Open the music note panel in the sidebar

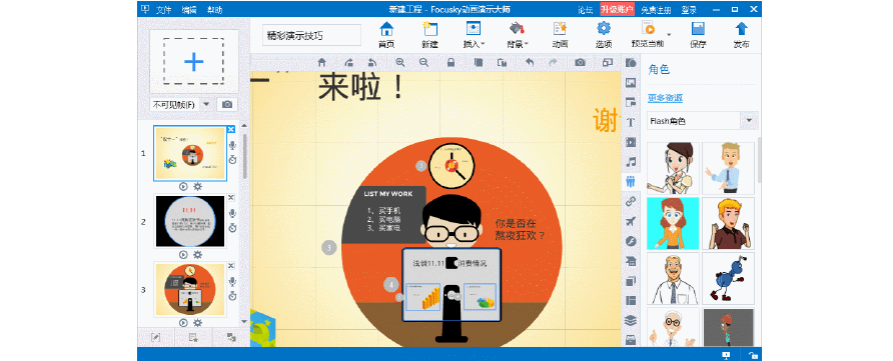coord(630,162)
